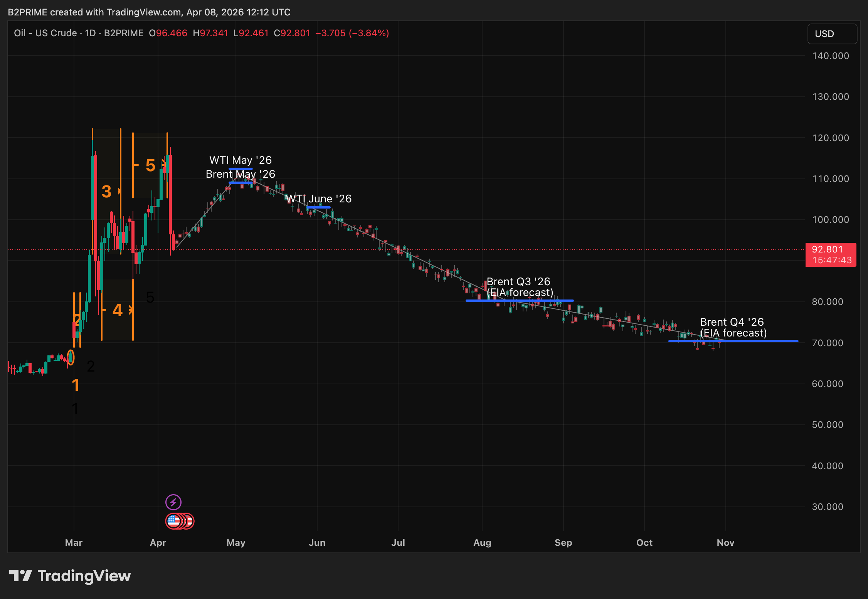Viewport: 868px width, 599px height.
Task: Select the WTI May '26 blue level line
Action: 241,168
